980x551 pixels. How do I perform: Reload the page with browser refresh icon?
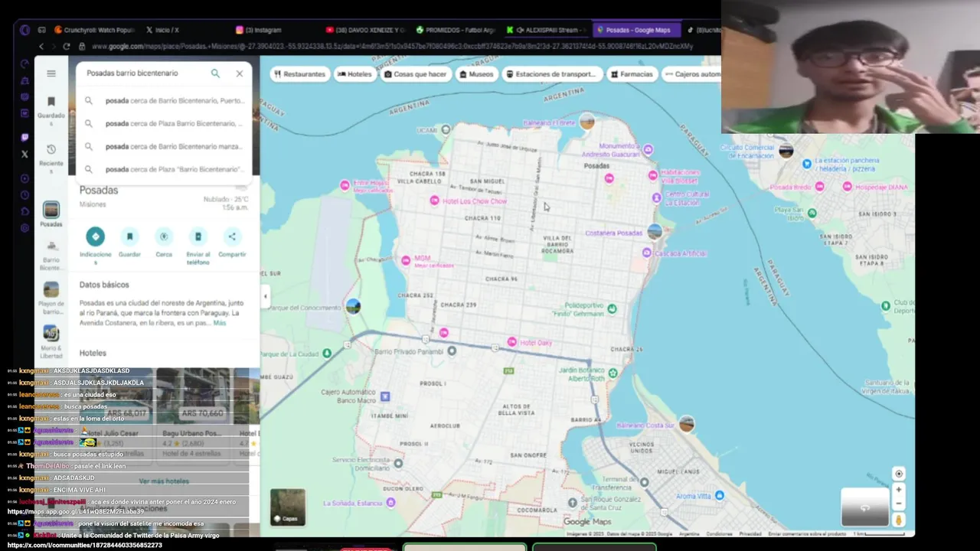click(x=67, y=47)
